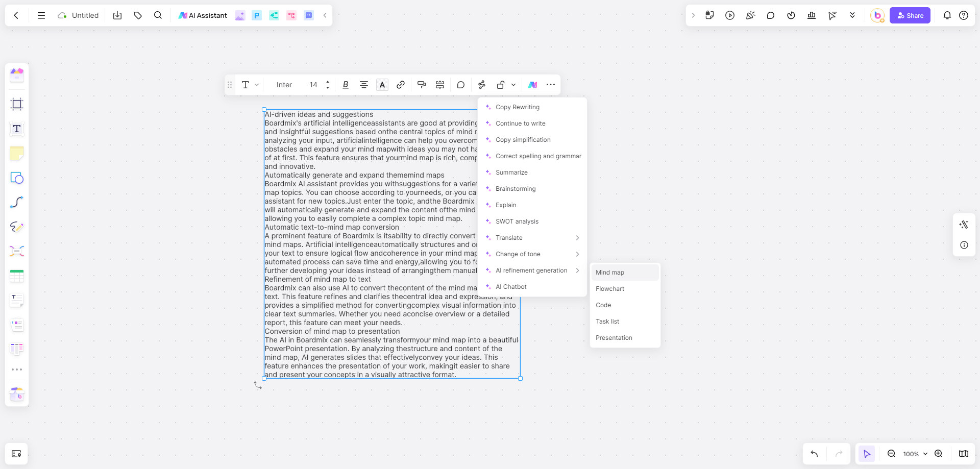Select the Text tool in sidebar
980x469 pixels.
[x=17, y=129]
